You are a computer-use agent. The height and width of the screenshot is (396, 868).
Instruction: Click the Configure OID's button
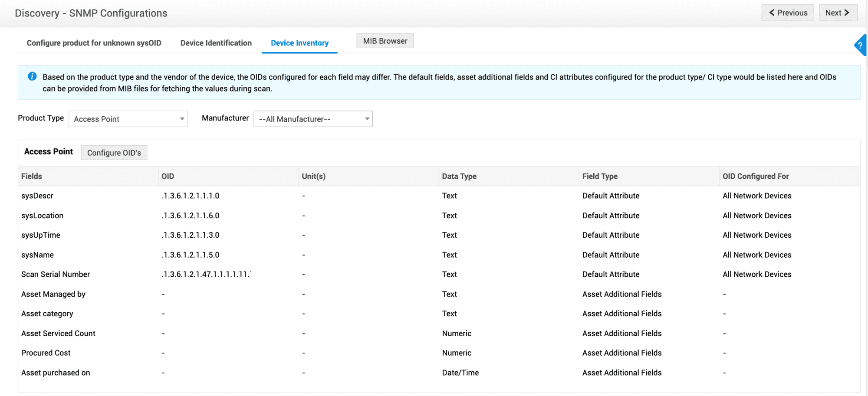[x=114, y=153]
